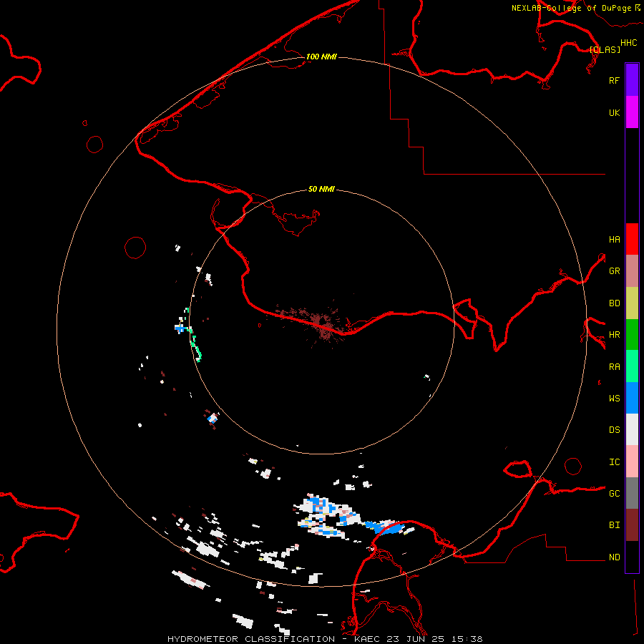The image size is (644, 644).
Task: Click the HR green legend swatch
Action: click(632, 335)
